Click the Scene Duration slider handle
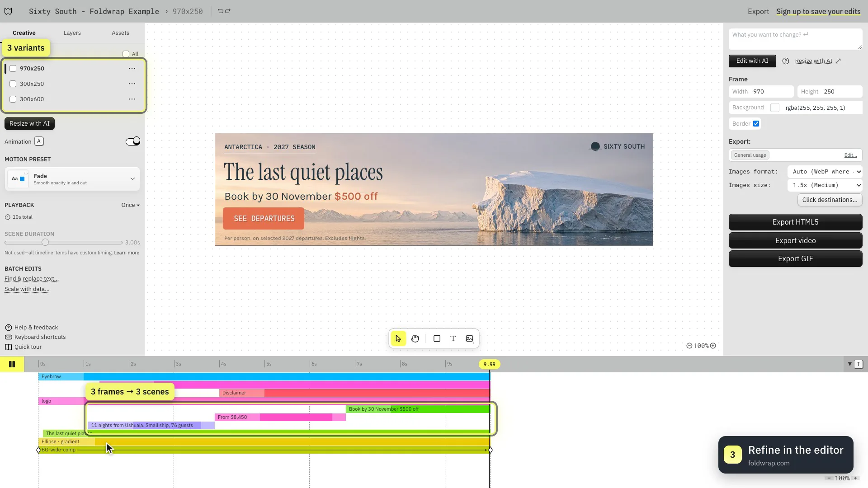This screenshot has height=488, width=868. [x=45, y=243]
